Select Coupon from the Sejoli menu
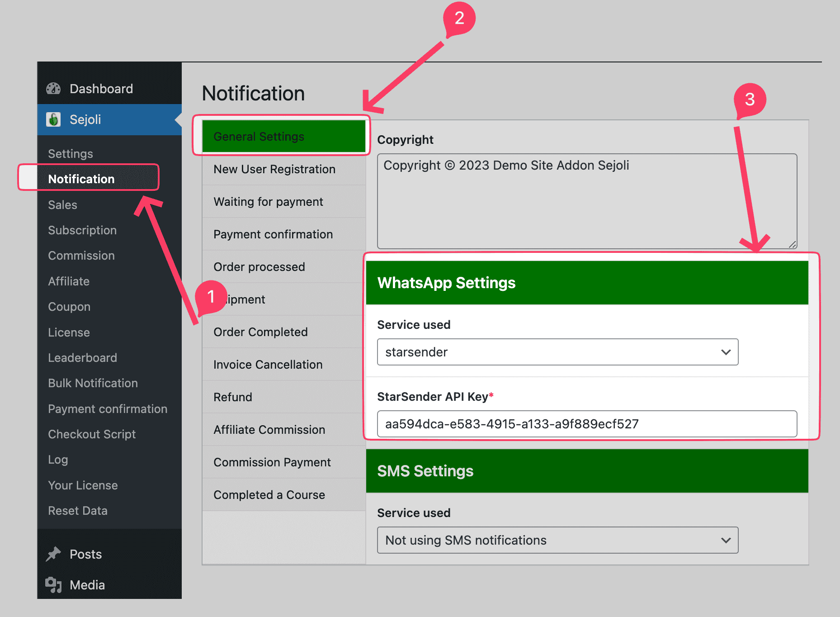This screenshot has width=840, height=617. [69, 307]
